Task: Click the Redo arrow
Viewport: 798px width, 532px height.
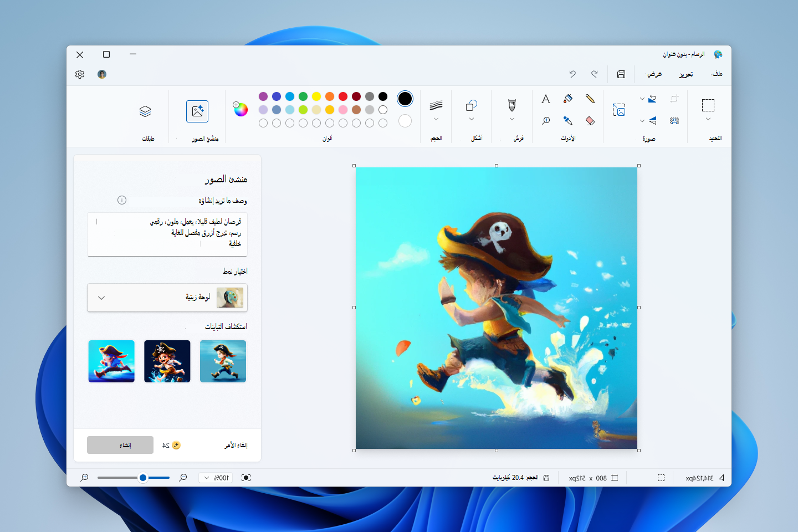Action: (x=595, y=74)
